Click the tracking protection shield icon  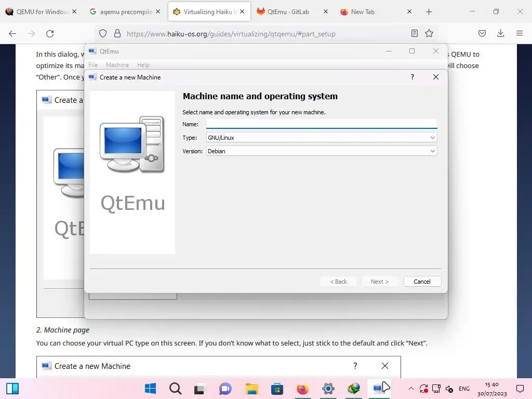tap(103, 33)
